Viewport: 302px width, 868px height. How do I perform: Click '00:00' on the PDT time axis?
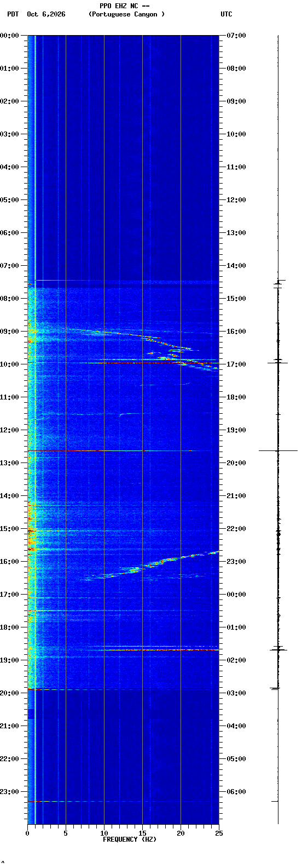pyautogui.click(x=9, y=36)
